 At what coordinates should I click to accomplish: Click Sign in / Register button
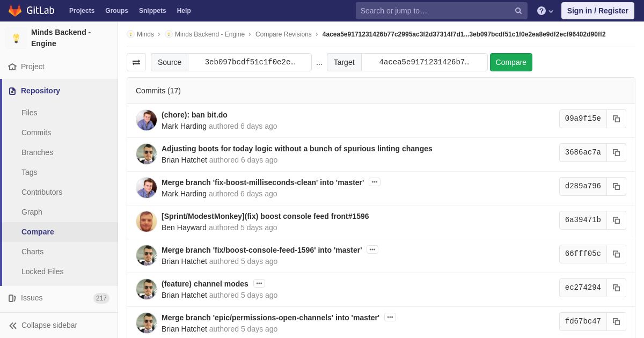(598, 11)
